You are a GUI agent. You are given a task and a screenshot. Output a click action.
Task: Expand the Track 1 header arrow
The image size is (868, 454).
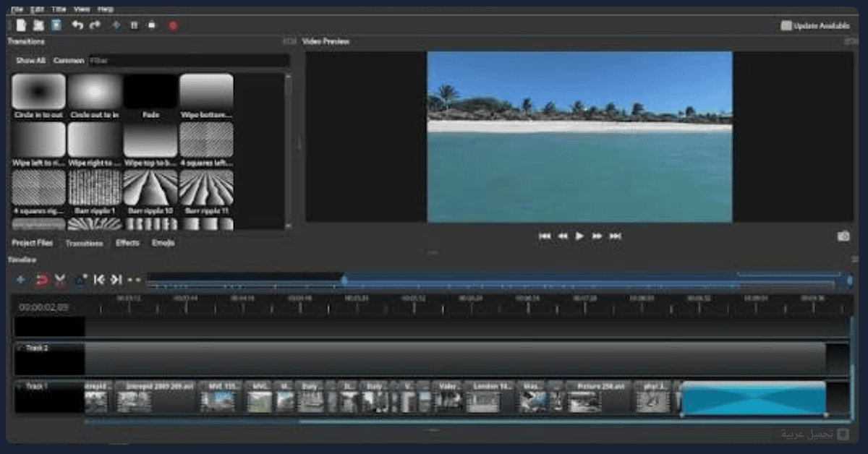coord(20,386)
